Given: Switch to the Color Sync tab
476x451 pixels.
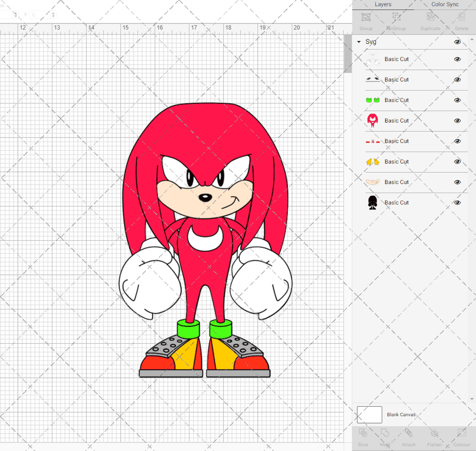Looking at the screenshot, I should pyautogui.click(x=444, y=4).
